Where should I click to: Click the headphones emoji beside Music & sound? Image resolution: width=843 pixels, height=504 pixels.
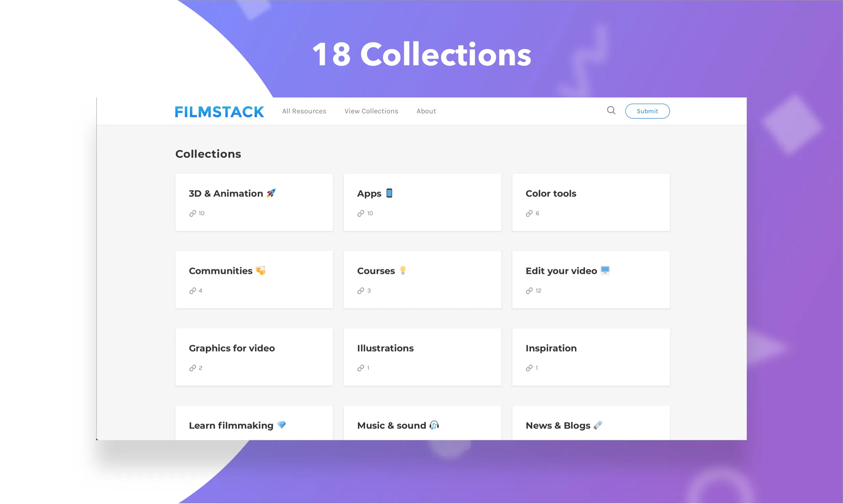coord(434,425)
